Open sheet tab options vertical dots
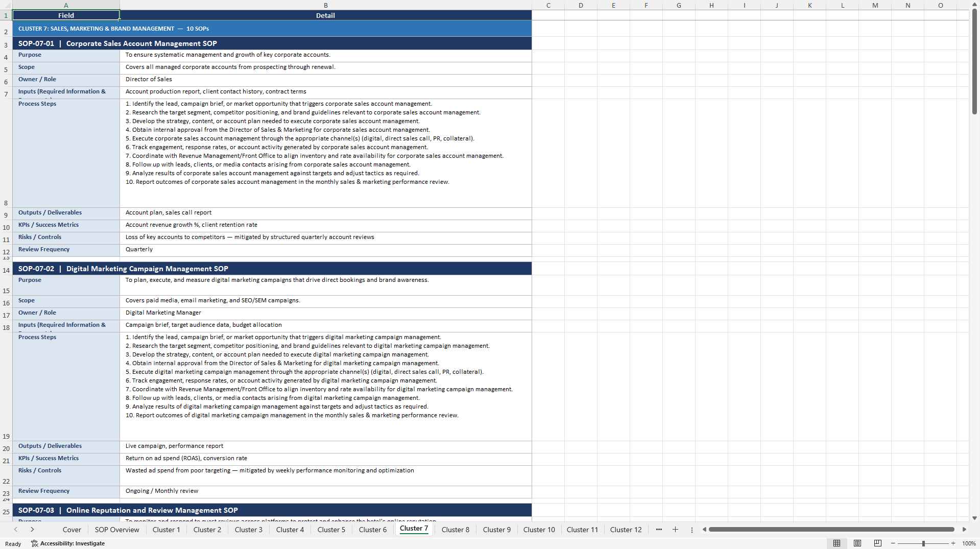The image size is (980, 549). (x=692, y=530)
